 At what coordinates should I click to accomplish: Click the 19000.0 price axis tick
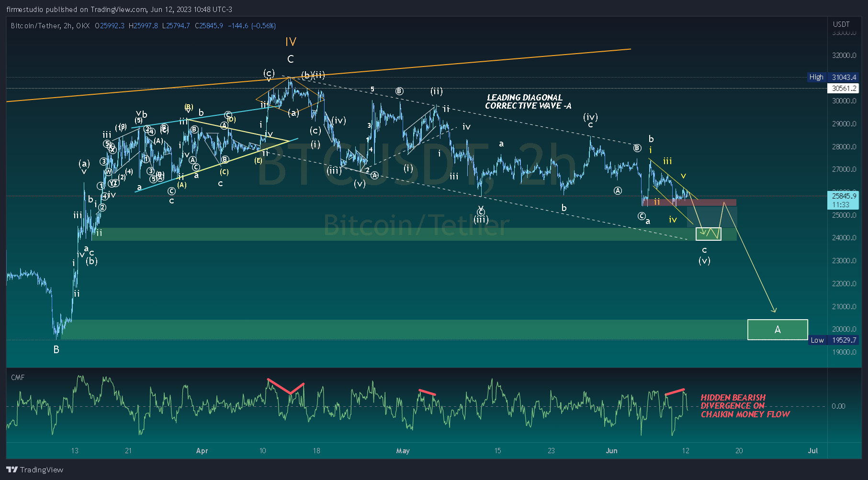coord(844,352)
